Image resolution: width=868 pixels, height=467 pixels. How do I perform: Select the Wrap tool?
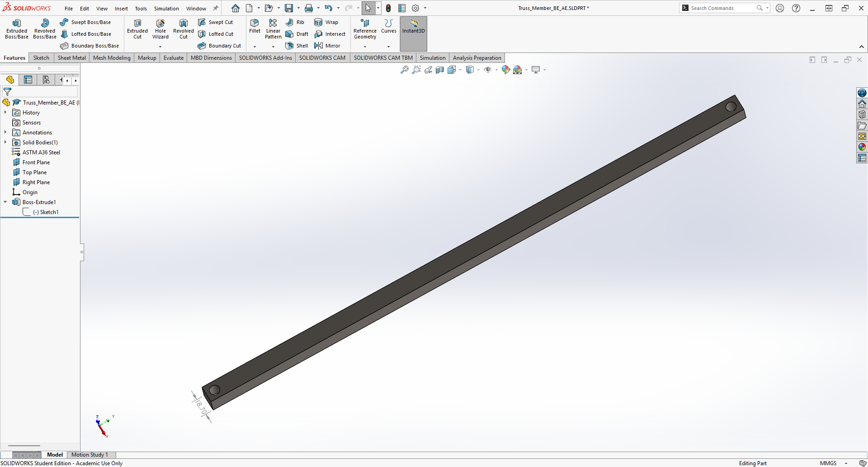click(326, 22)
